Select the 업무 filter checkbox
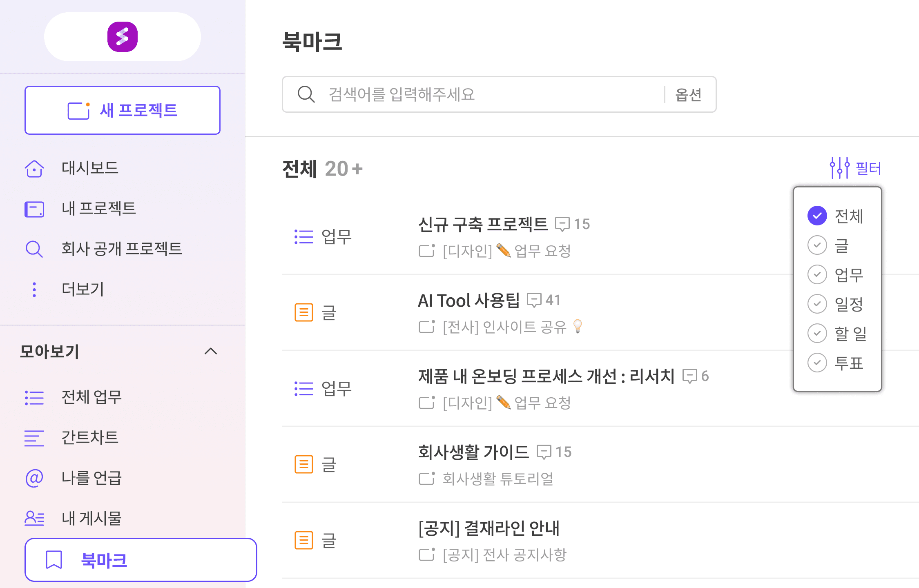The height and width of the screenshot is (588, 919). pyautogui.click(x=817, y=275)
